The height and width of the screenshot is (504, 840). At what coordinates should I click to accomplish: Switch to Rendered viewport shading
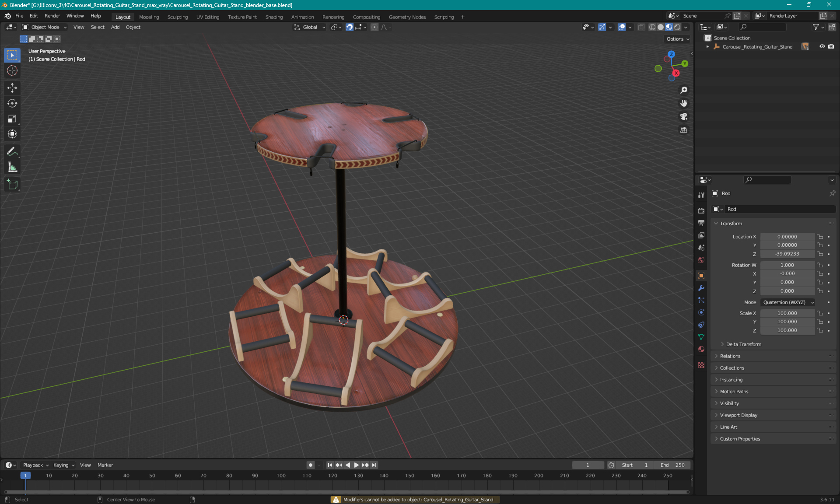coord(677,27)
